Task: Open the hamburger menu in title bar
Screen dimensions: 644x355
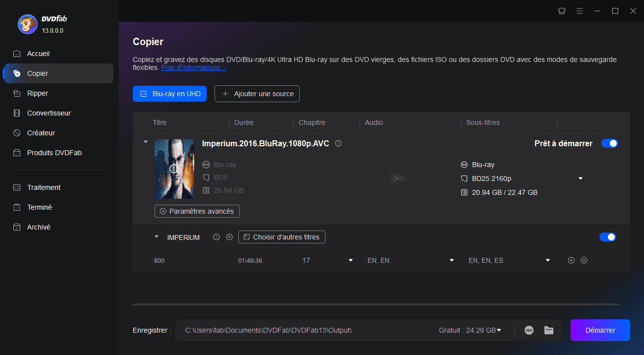Action: (x=580, y=11)
